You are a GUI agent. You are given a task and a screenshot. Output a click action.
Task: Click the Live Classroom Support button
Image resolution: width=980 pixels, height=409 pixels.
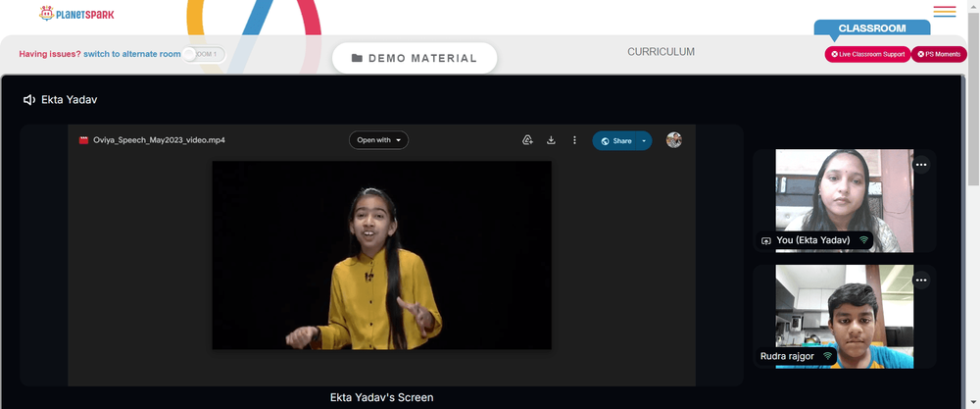coord(867,54)
